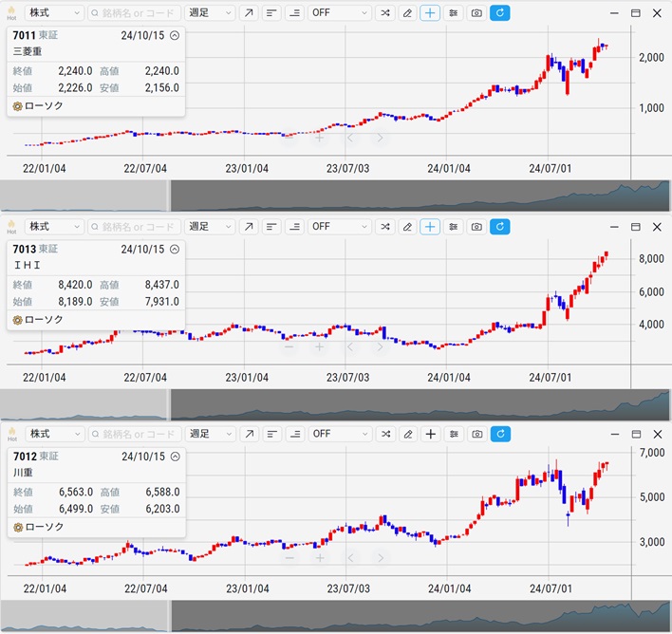Click left-aligned lines icon in IHI toolbar
Image resolution: width=672 pixels, height=634 pixels.
[x=271, y=227]
